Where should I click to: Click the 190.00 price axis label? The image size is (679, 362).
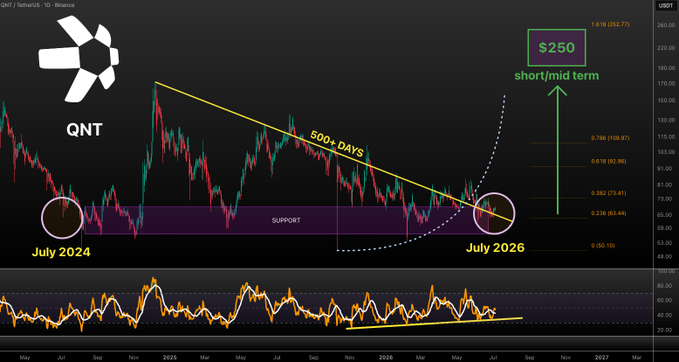click(x=666, y=68)
